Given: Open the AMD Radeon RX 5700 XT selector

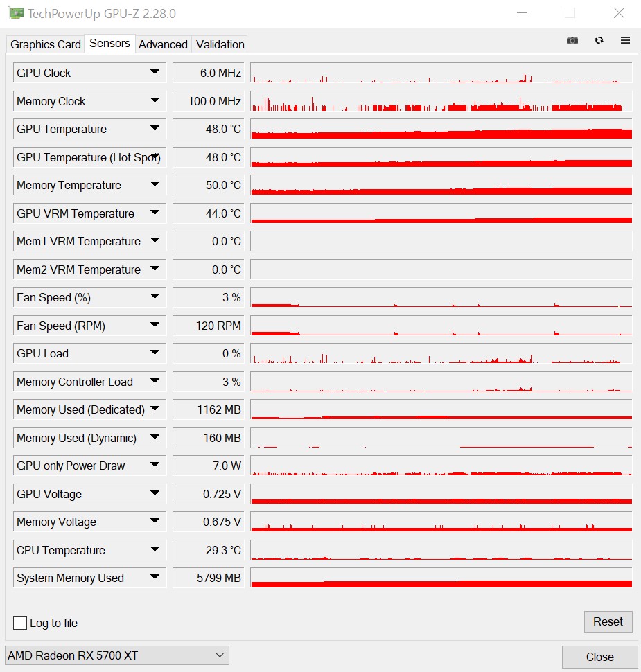Looking at the screenshot, I should click(116, 655).
